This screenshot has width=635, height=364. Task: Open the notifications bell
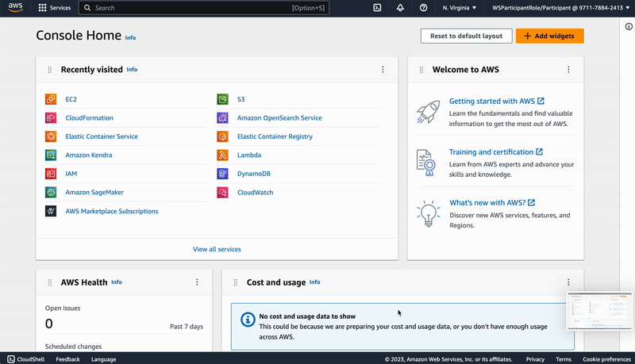tap(400, 8)
